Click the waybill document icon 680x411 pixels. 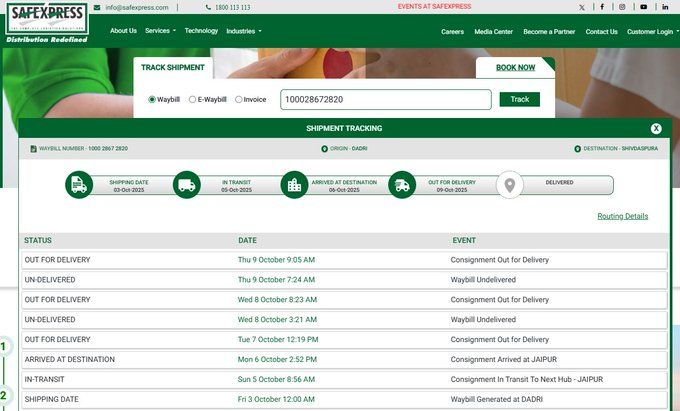[x=33, y=149]
